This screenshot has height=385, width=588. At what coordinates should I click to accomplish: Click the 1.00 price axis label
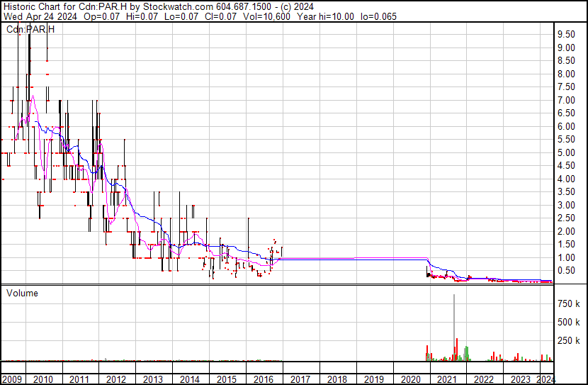tap(565, 257)
